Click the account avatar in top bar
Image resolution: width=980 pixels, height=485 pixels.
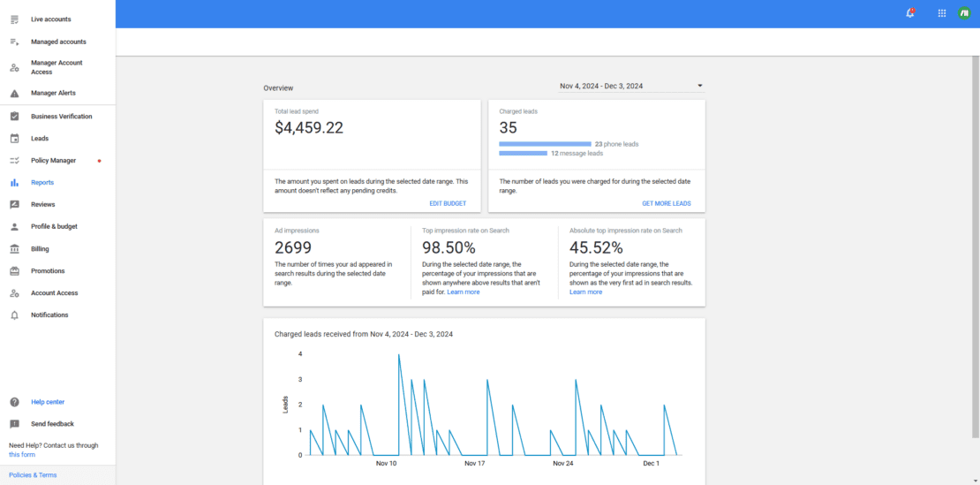[964, 13]
